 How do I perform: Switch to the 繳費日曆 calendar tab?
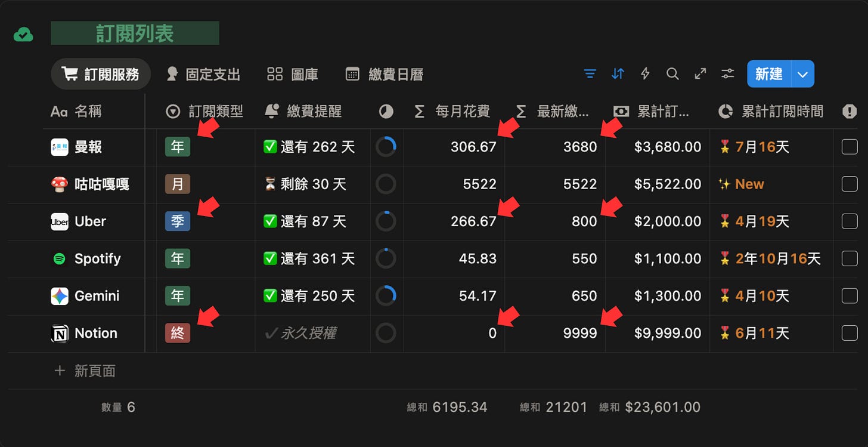(x=385, y=74)
